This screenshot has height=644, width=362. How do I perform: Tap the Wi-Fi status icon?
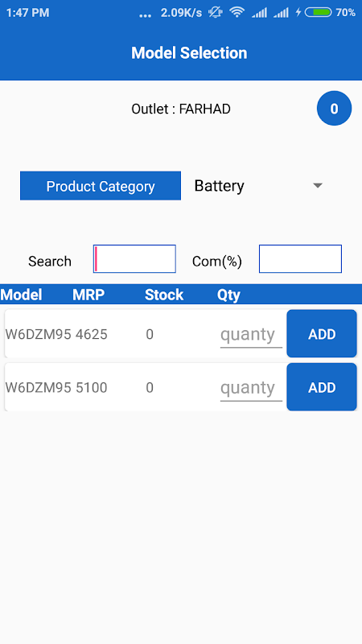[x=237, y=13]
